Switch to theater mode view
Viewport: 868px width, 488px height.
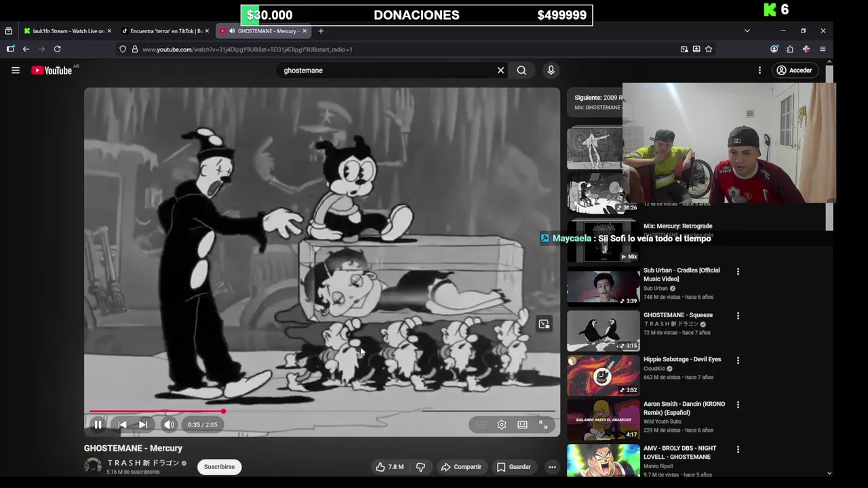tap(522, 425)
